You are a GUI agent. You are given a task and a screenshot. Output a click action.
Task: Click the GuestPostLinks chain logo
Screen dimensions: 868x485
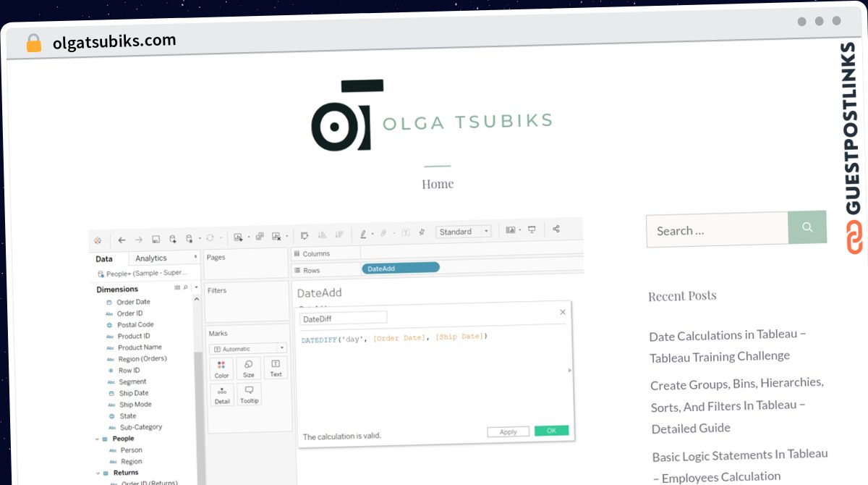855,237
